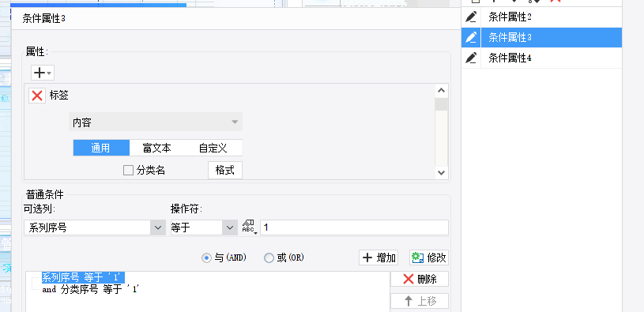
Task: Open the plus add-property dropdown button
Action: tap(43, 73)
